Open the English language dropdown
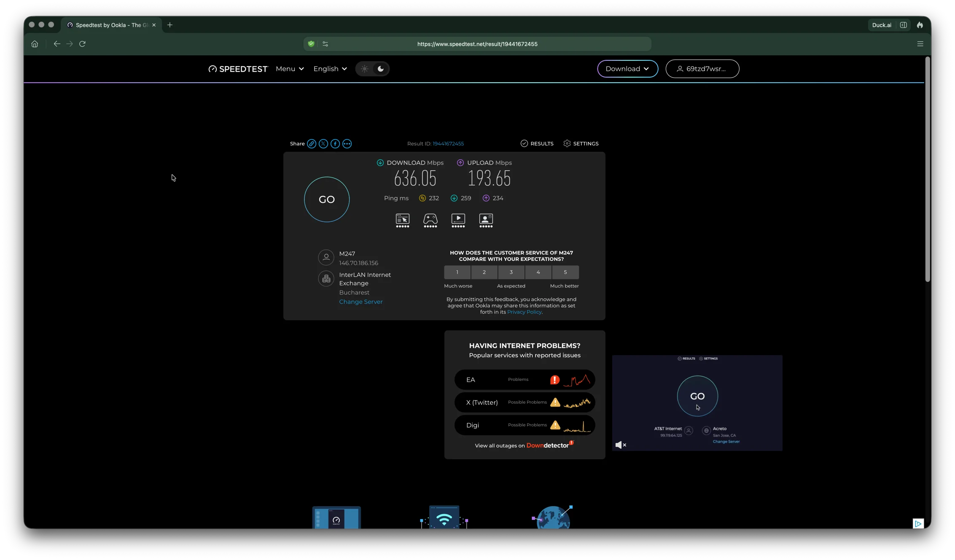Image resolution: width=955 pixels, height=560 pixels. pos(330,69)
